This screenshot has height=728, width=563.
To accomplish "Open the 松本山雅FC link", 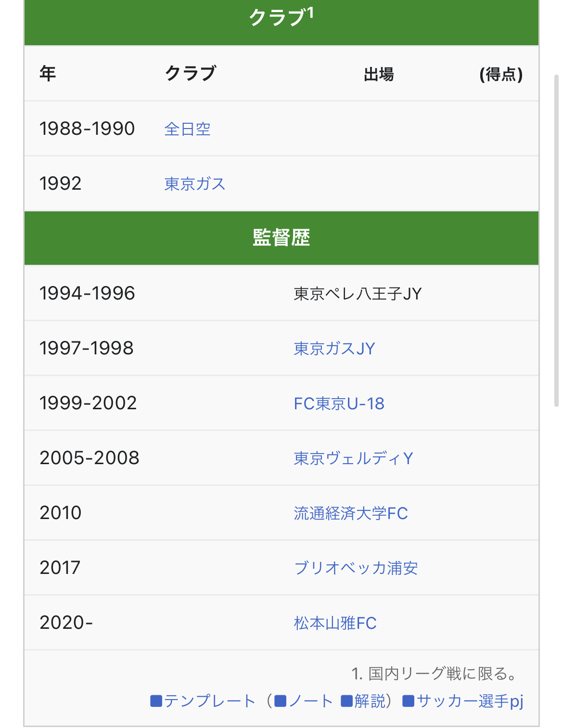I will tap(335, 623).
